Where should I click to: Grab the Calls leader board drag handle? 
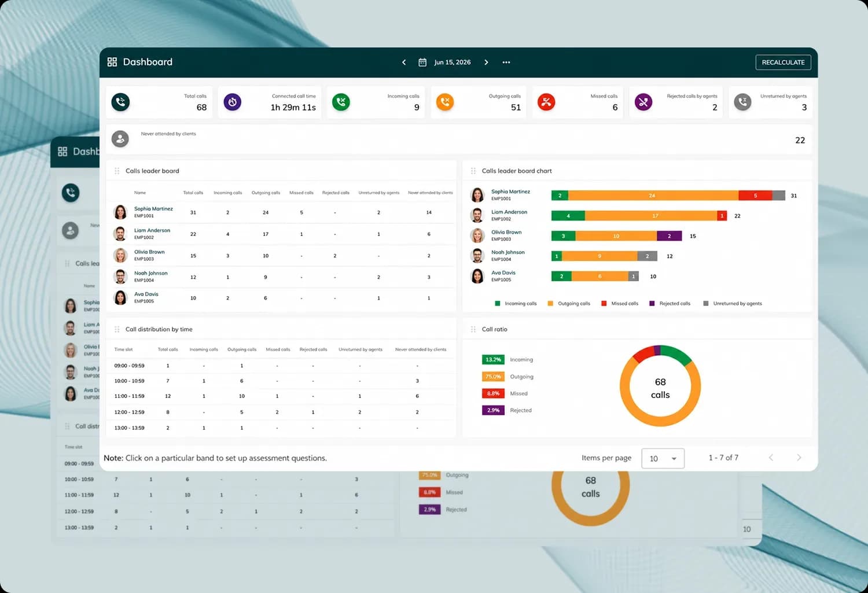click(x=117, y=171)
